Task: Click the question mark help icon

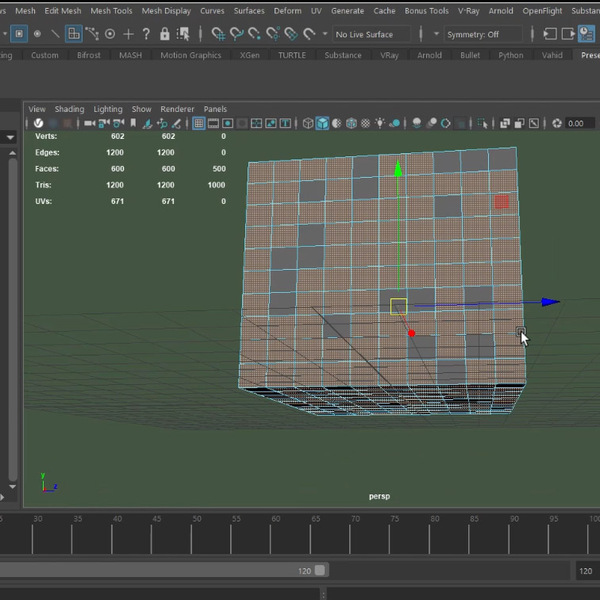Action: (x=147, y=34)
